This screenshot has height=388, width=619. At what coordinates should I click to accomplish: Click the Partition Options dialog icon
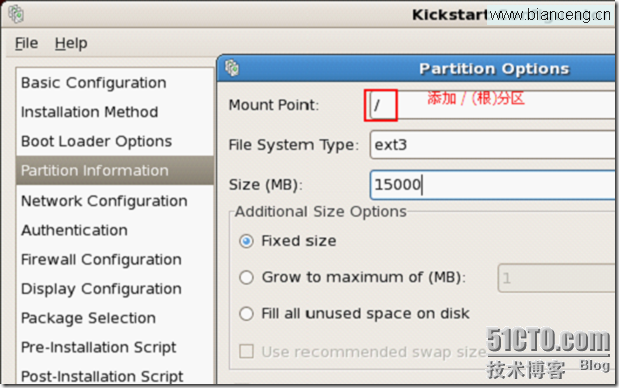(232, 68)
